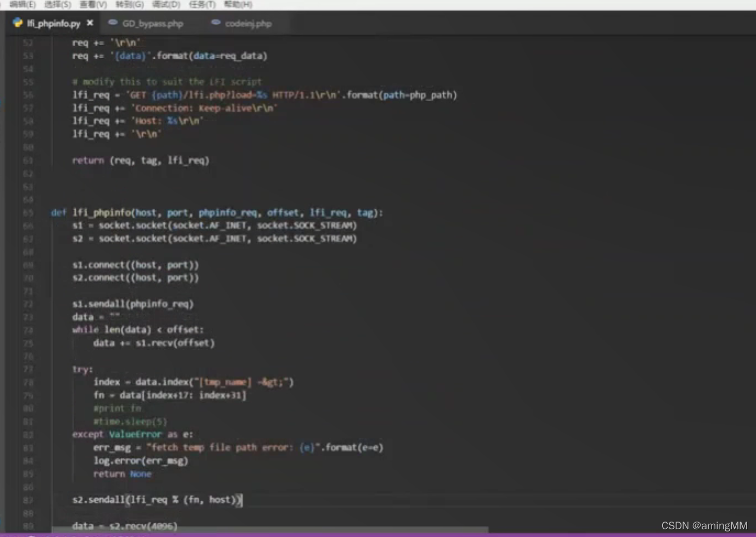Click line number 77 in the gutter

(x=28, y=370)
